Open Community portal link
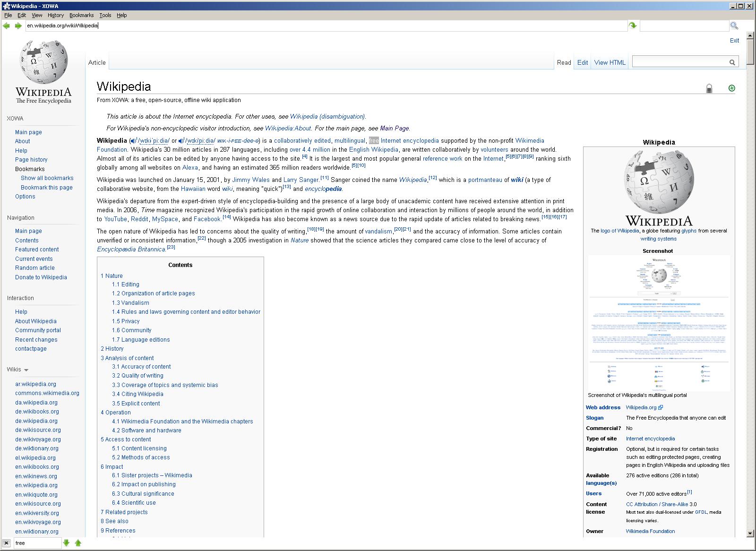This screenshot has width=756, height=551. tap(38, 330)
